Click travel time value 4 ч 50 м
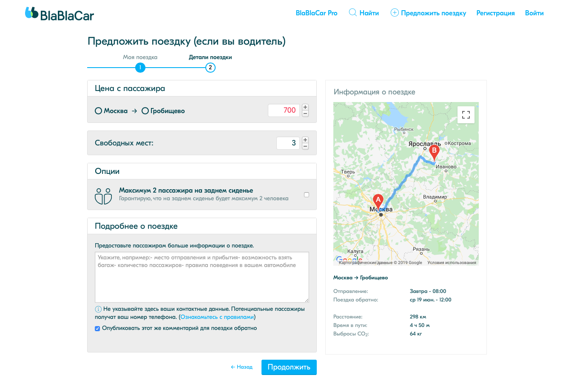The width and height of the screenshot is (574, 392). pos(420,325)
